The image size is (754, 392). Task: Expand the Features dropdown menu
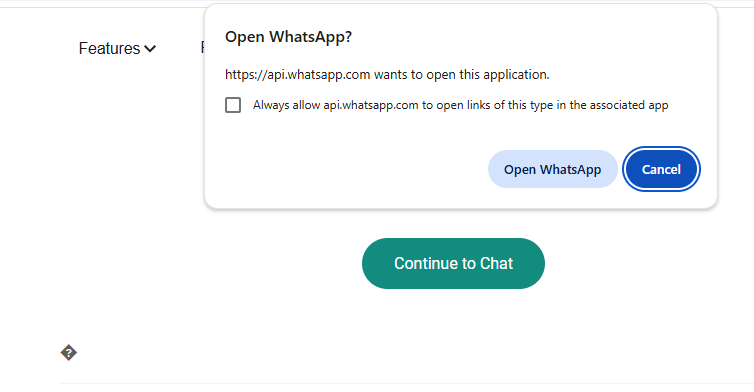coord(117,49)
